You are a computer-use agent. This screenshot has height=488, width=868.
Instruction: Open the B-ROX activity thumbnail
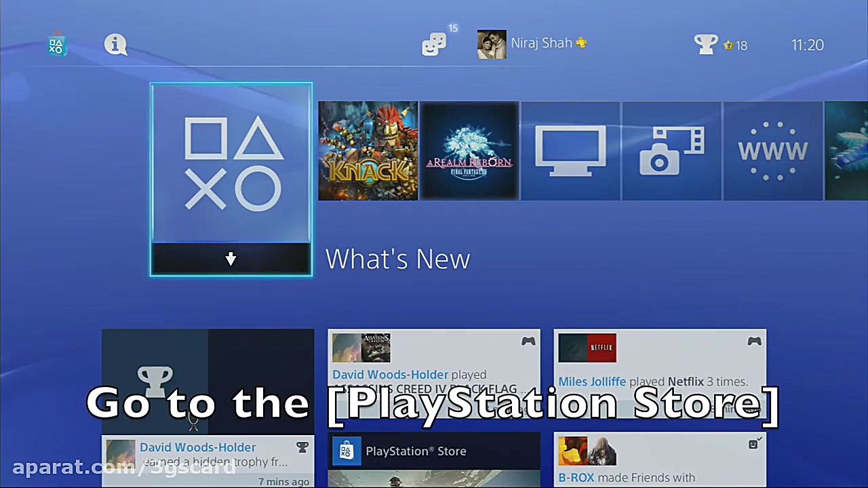coord(587,451)
